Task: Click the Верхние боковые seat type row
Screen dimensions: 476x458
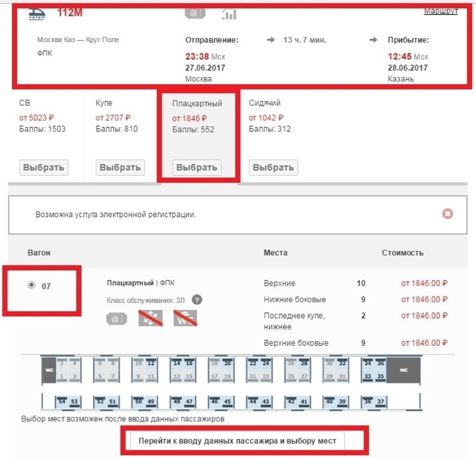Action: tap(355, 343)
